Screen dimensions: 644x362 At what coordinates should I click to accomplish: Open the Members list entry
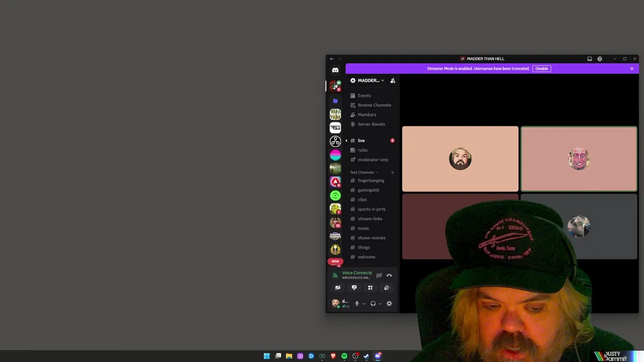tap(372, 115)
